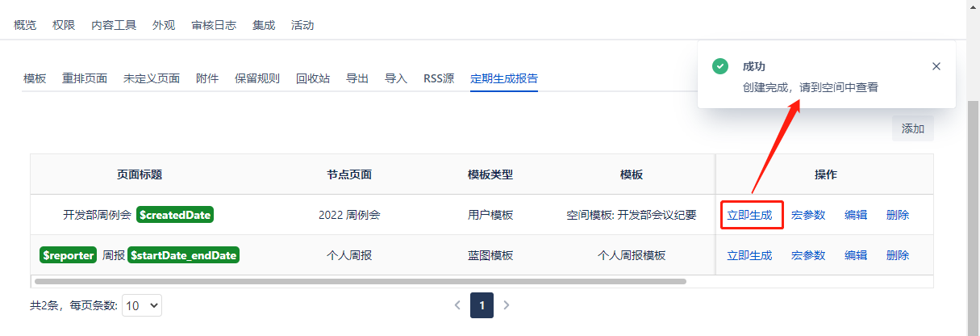Close the success notification
980x336 pixels.
[936, 66]
